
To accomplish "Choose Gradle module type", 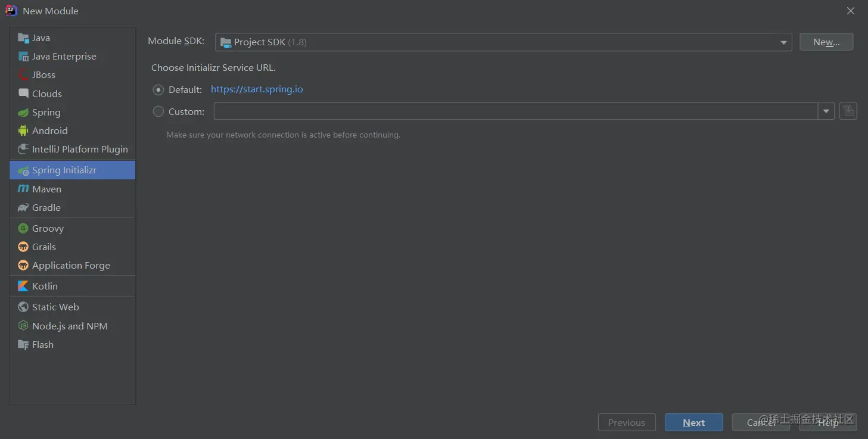I will click(x=73, y=208).
